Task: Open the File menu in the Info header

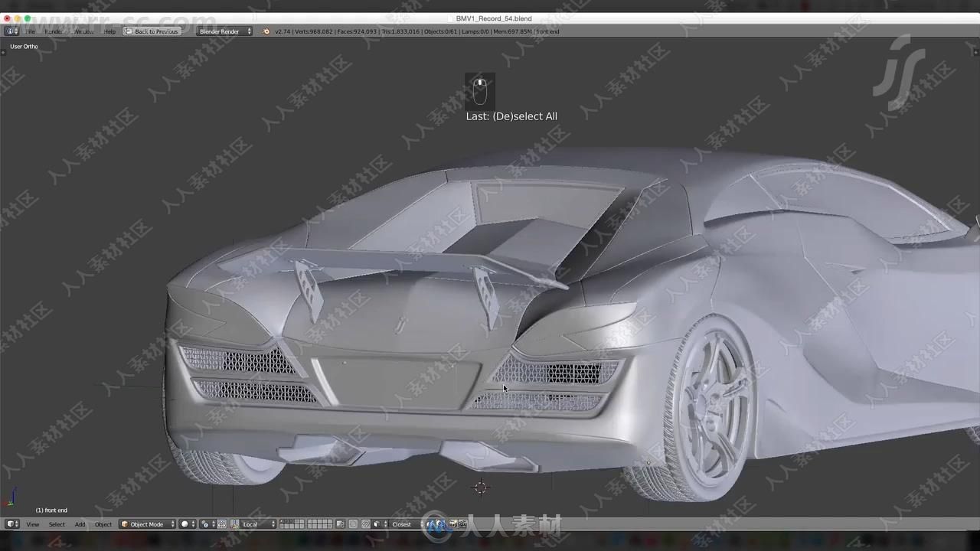Action: 31,31
